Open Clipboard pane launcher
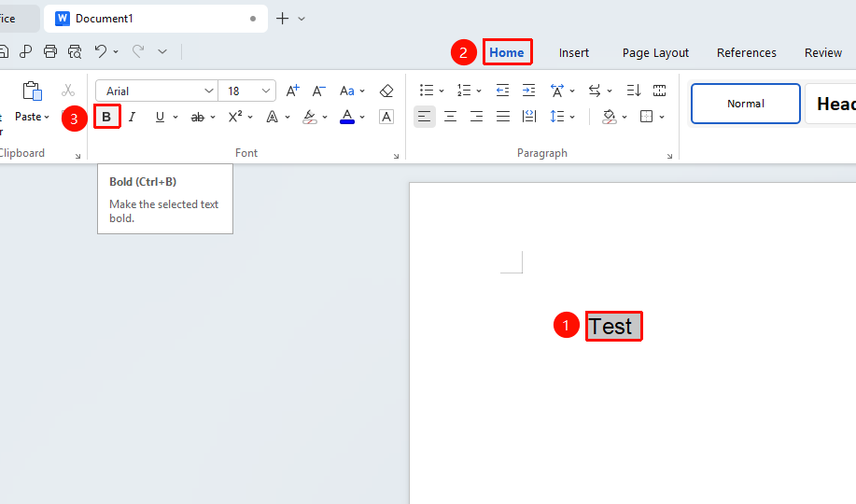Screen dimensions: 856x504 pos(77,156)
